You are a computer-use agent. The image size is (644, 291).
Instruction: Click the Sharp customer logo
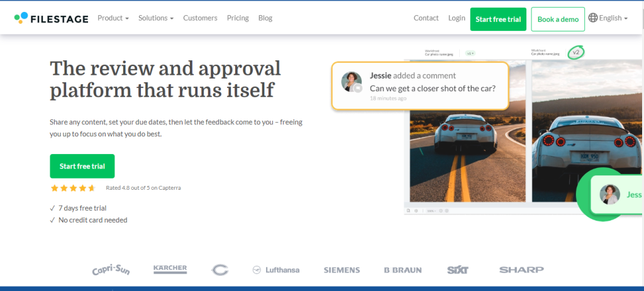[x=521, y=270]
